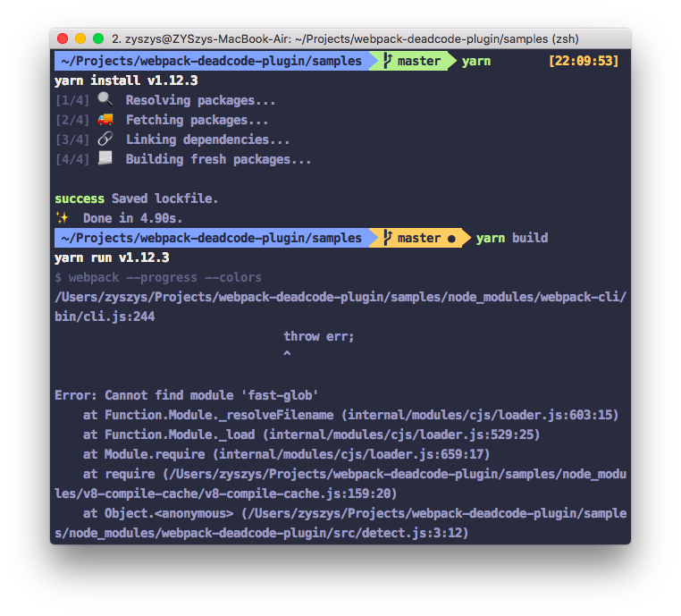The width and height of the screenshot is (681, 616).
Task: Click the 'Building fresh packages...' text
Action: (x=218, y=159)
